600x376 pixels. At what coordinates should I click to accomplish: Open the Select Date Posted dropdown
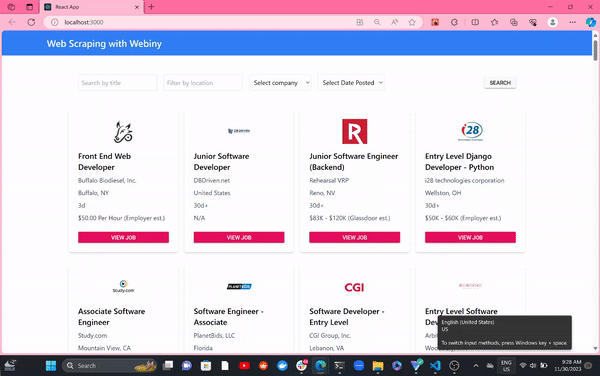coord(351,83)
